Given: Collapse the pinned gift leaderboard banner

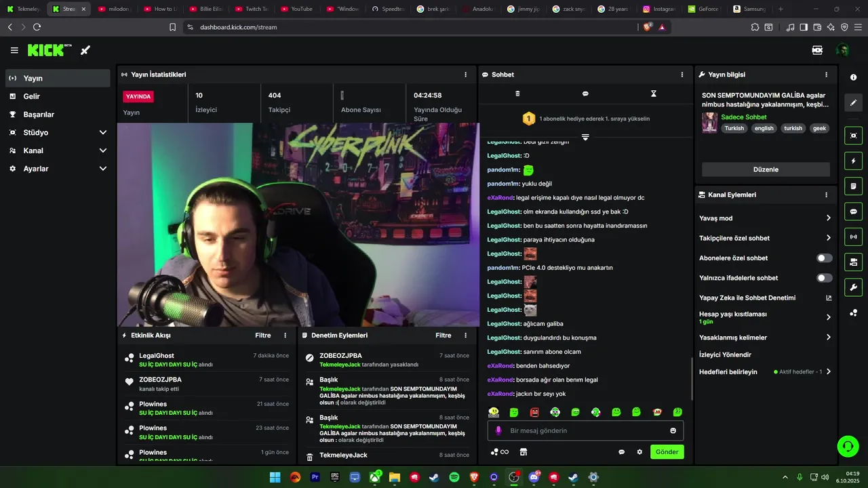Looking at the screenshot, I should [x=585, y=137].
